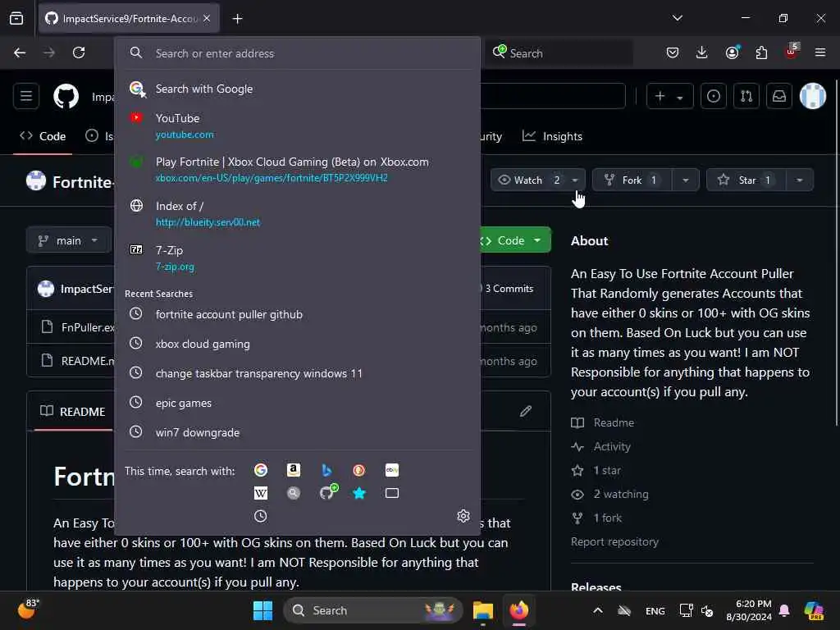Choose Play Fortnite Xbox Cloud Gaming suggestion
This screenshot has height=630, width=840.
[298, 169]
